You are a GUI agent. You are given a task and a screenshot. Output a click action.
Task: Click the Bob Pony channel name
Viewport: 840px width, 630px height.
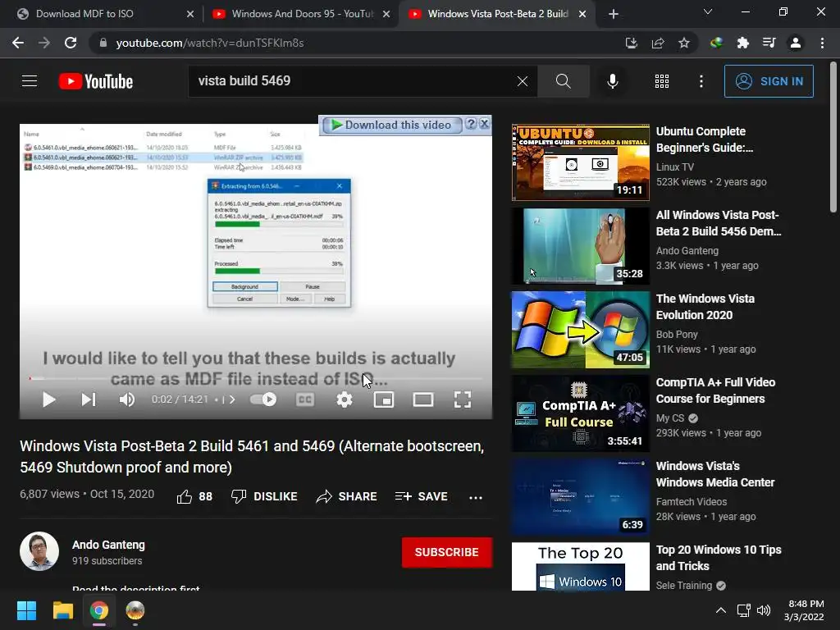tap(677, 335)
